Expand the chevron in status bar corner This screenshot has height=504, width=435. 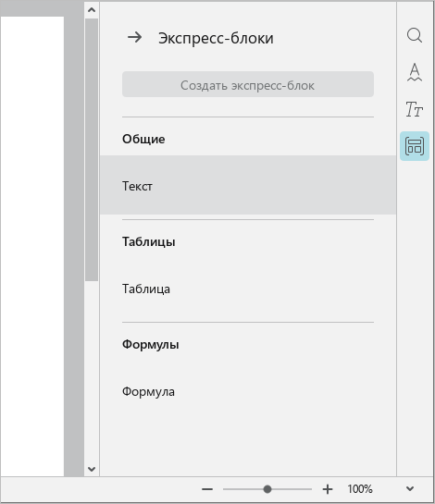pos(410,489)
